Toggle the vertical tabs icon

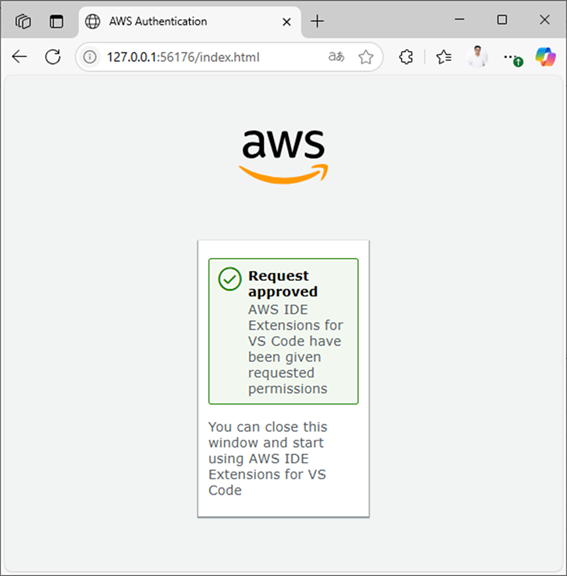pyautogui.click(x=56, y=21)
